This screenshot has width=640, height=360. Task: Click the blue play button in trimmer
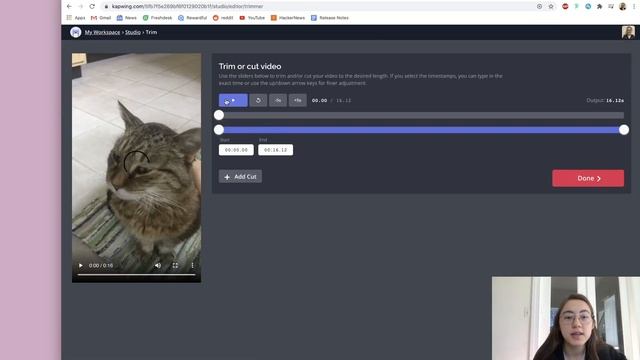click(233, 100)
